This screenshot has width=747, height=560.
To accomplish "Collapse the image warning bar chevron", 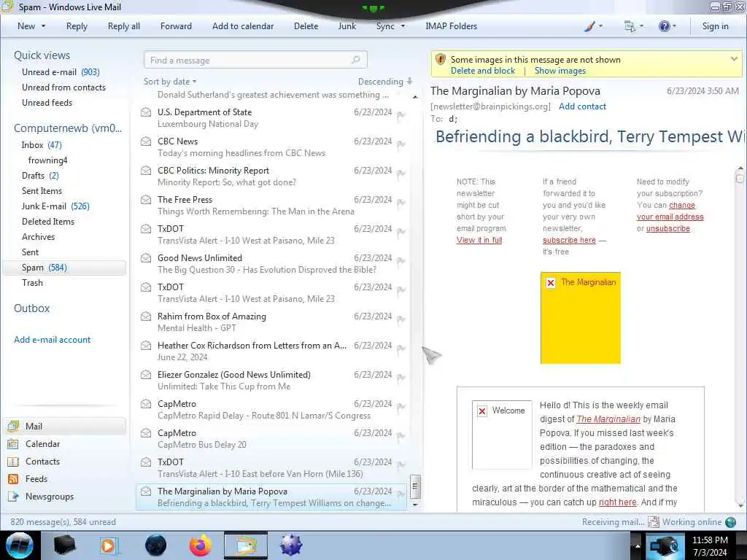I will [x=734, y=59].
